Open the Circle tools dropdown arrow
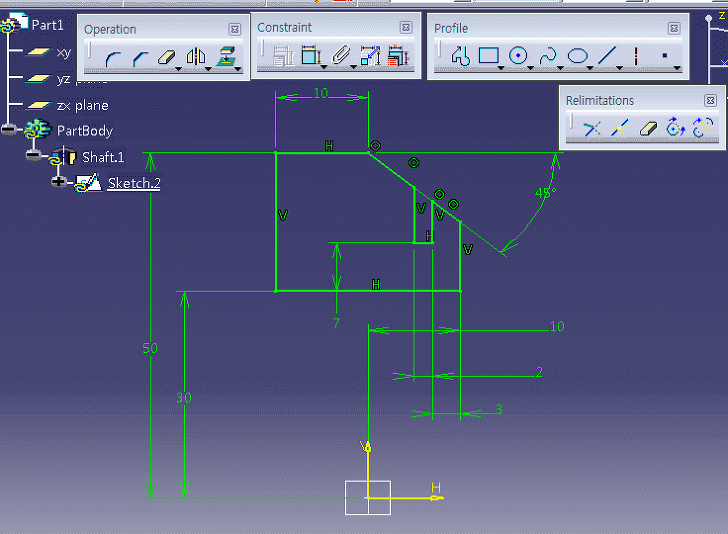 point(530,68)
